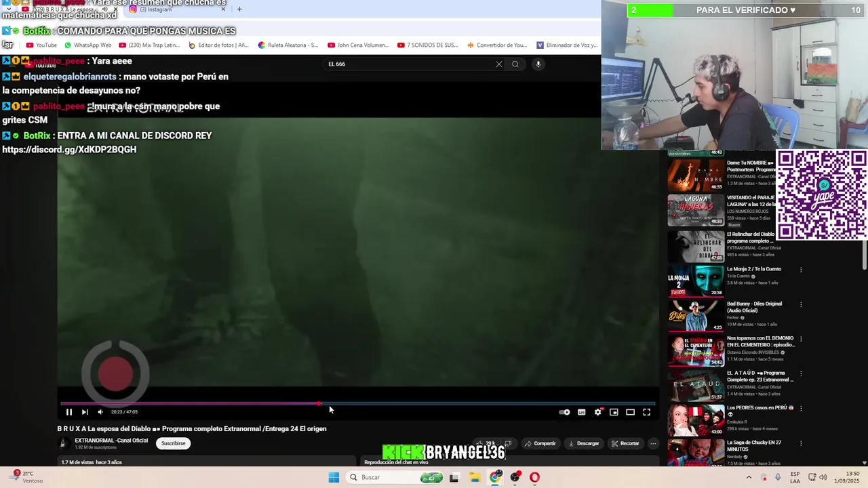Open La Saga de Chucky video title
This screenshot has height=488, width=868.
click(754, 445)
